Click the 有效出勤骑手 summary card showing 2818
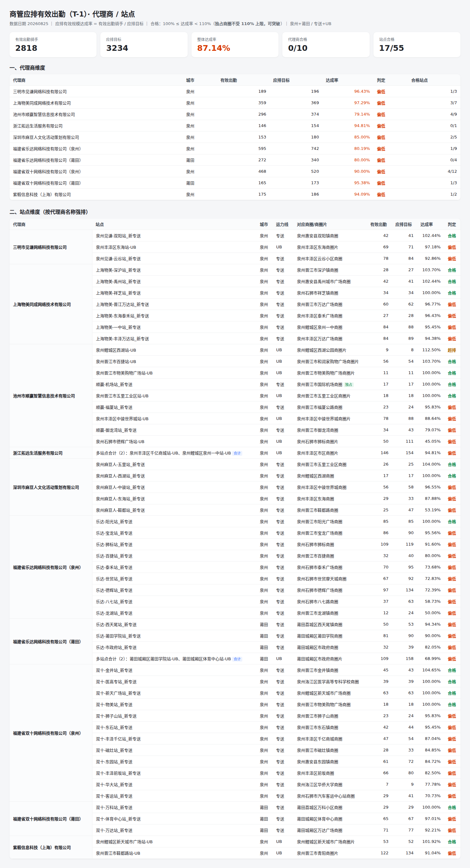This screenshot has width=470, height=868. pos(53,44)
